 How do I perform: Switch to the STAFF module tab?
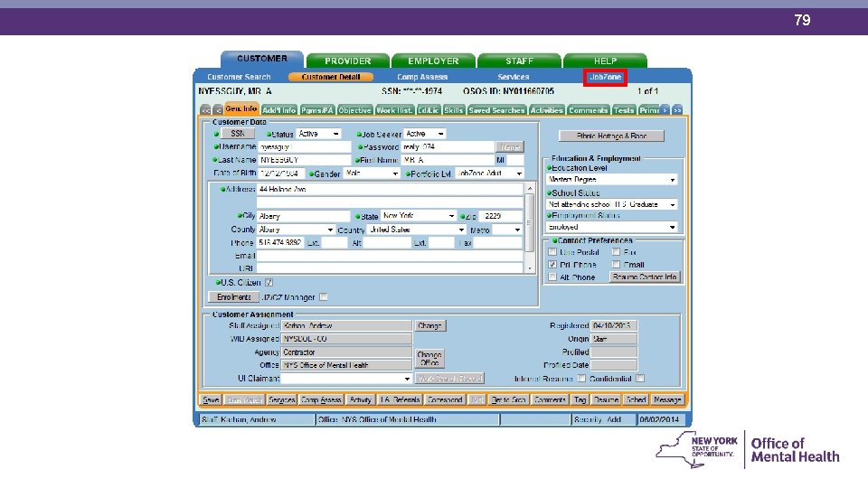(x=519, y=61)
